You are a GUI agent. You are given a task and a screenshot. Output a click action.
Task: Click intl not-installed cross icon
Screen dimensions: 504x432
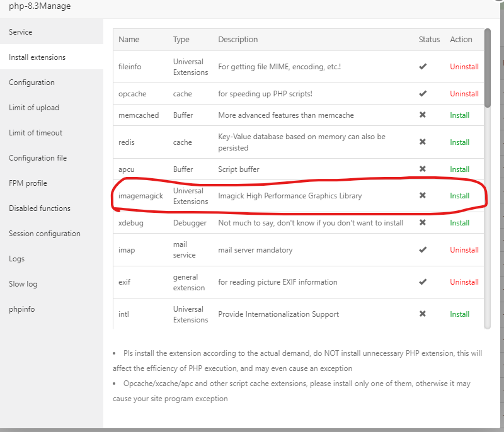pos(423,314)
